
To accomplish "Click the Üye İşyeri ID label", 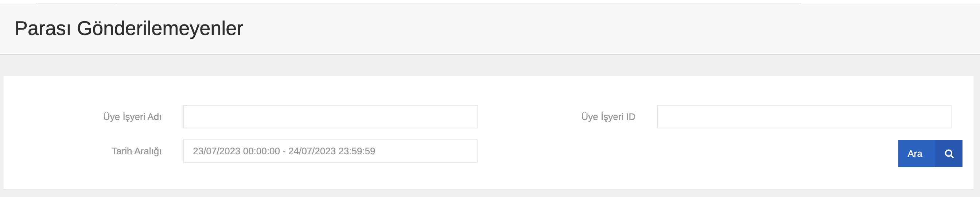I will 608,117.
